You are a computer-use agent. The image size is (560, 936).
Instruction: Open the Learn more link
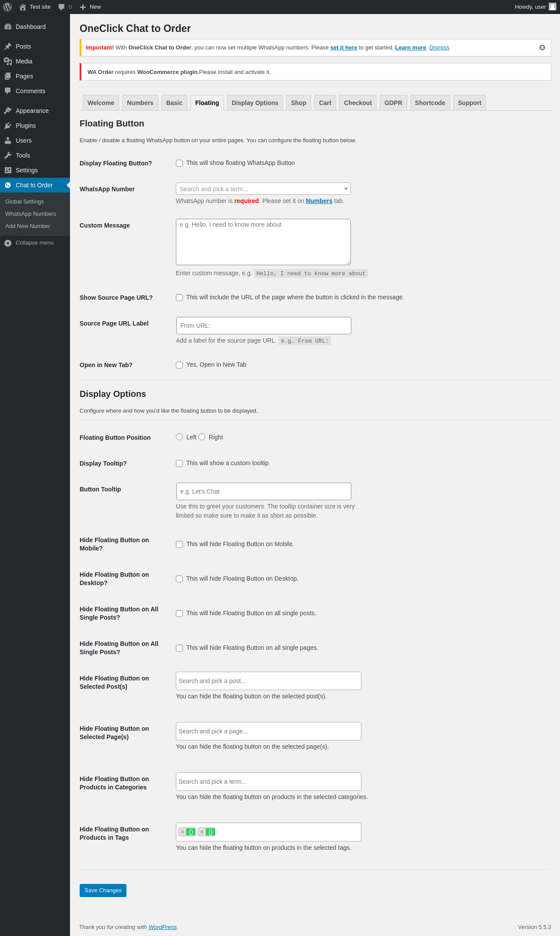[x=410, y=48]
